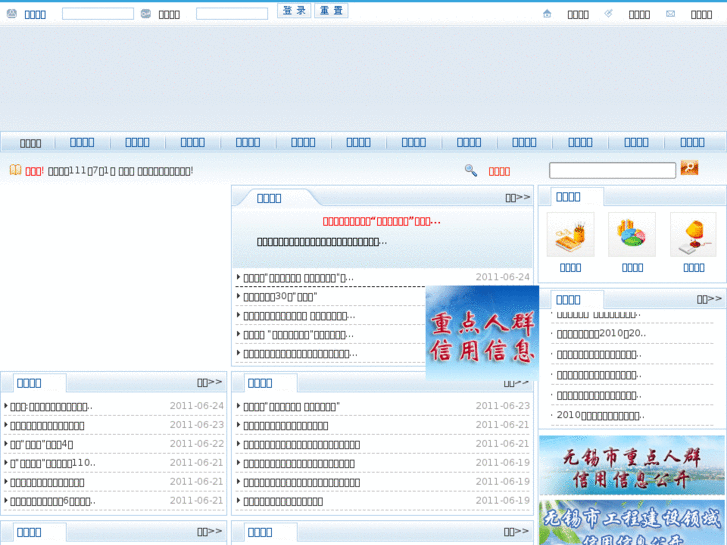This screenshot has width=727, height=545.
Task: Select the black-text first item in navigation bar
Action: (31, 143)
